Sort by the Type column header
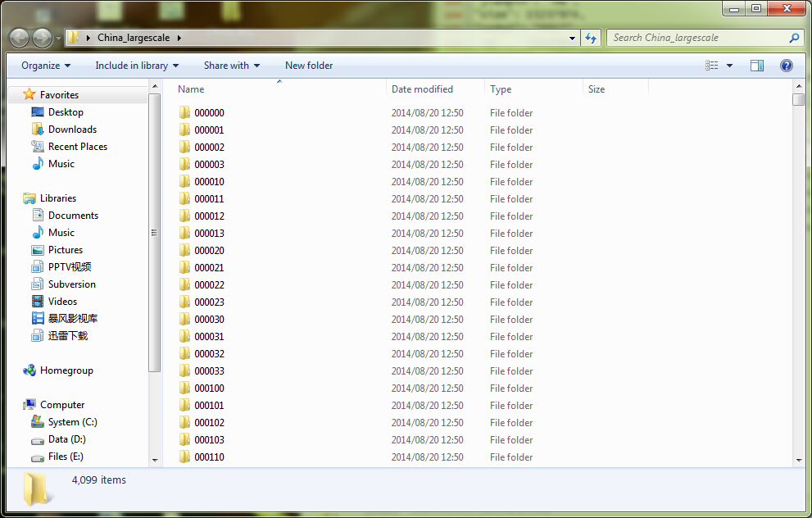 [534, 89]
